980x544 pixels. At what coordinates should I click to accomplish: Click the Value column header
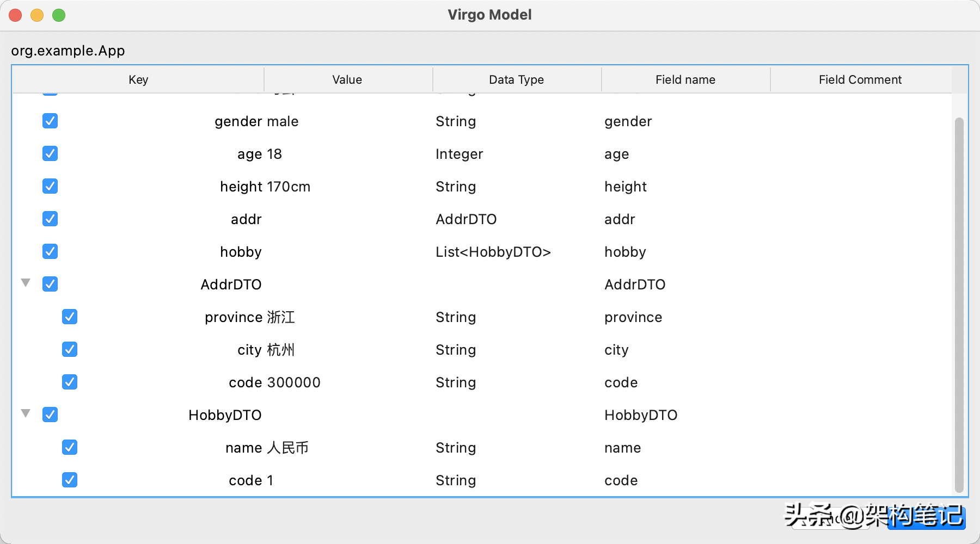(x=347, y=79)
